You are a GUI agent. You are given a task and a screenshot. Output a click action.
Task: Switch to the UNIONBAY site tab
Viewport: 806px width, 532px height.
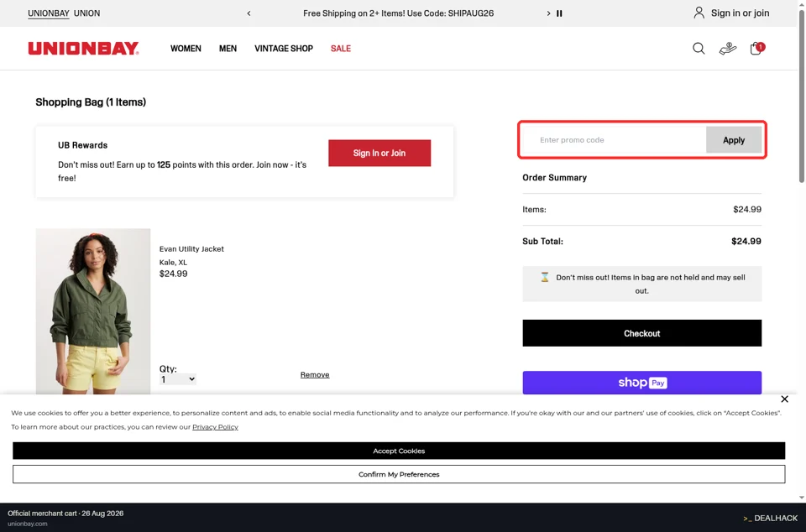tap(49, 13)
